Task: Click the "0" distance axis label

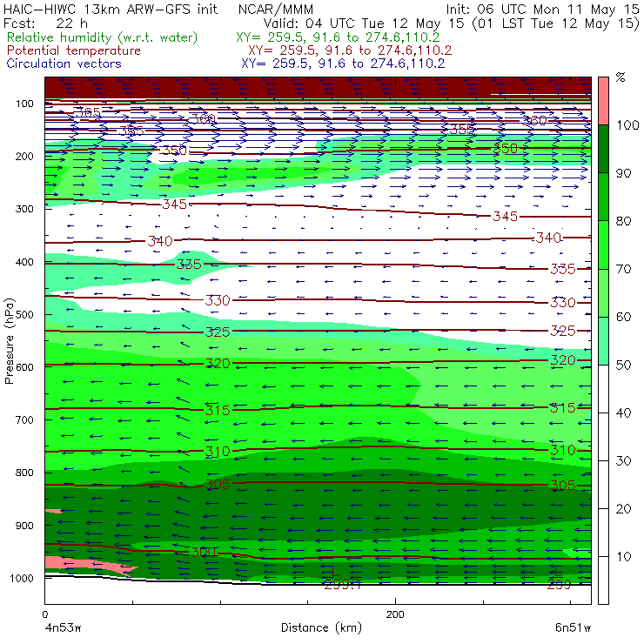Action: (x=45, y=614)
